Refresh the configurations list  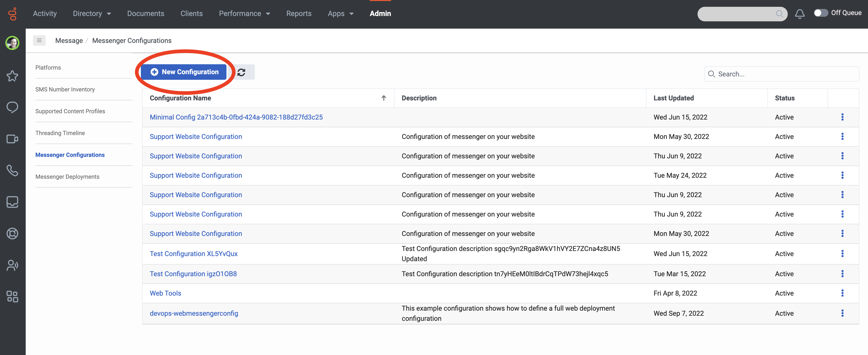(241, 72)
